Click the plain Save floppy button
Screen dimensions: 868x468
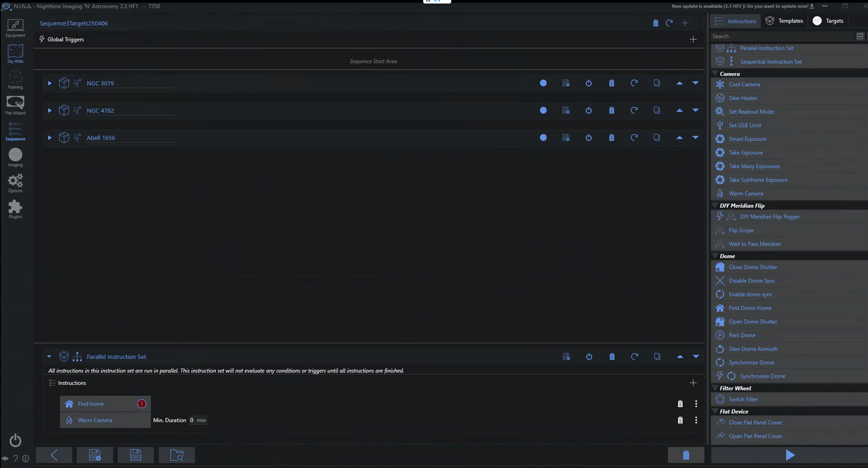[x=135, y=455]
